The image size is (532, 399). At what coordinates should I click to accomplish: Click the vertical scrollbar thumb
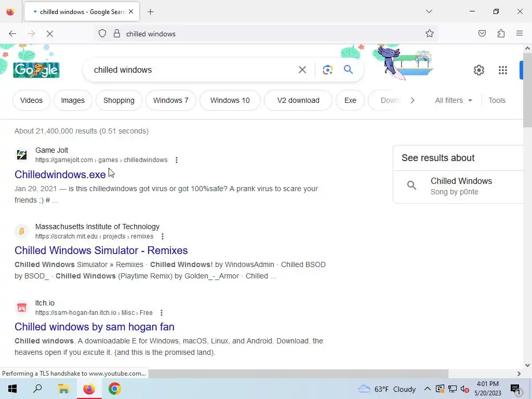click(x=527, y=90)
